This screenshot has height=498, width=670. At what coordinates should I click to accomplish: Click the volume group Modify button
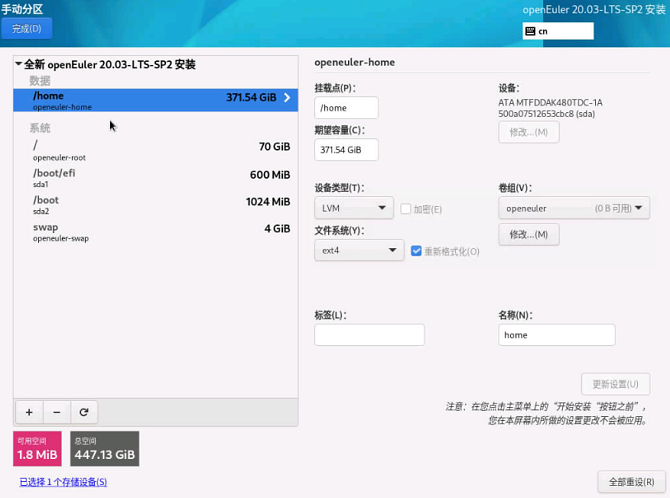click(x=528, y=235)
